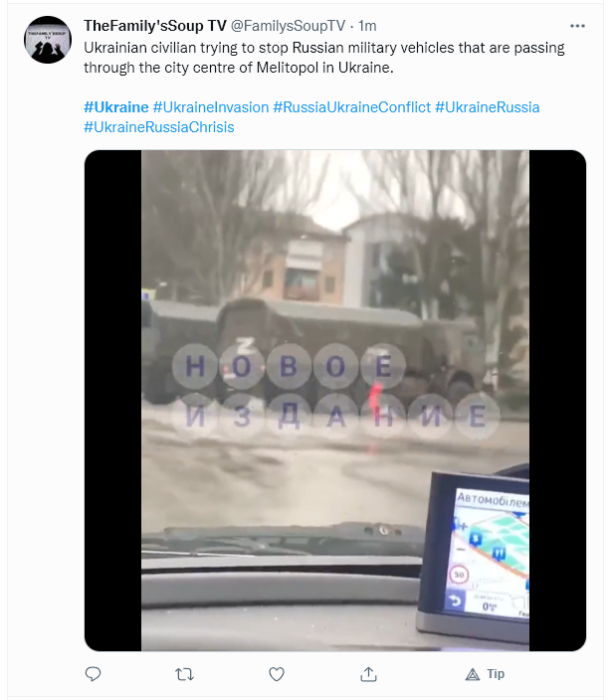Open TheFamily'sSoup TV profile avatar
Screen dimensions: 612x700
point(48,40)
